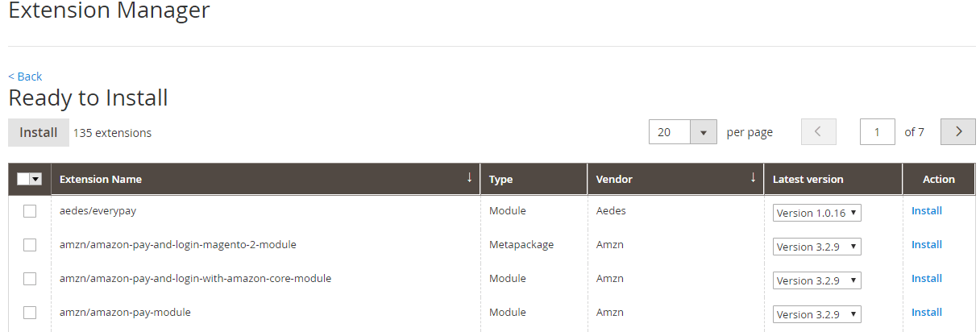Click the Back link
This screenshot has height=332, width=980.
pyautogui.click(x=25, y=77)
